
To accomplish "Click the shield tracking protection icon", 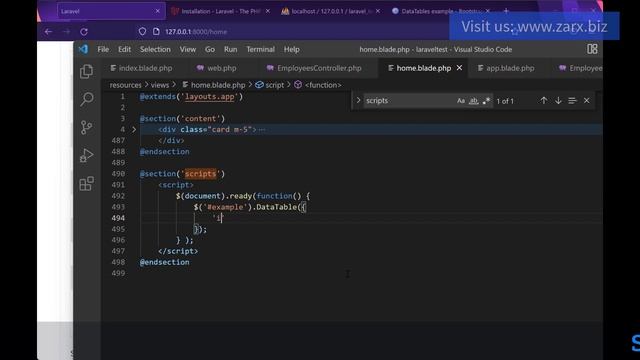I will (142, 31).
